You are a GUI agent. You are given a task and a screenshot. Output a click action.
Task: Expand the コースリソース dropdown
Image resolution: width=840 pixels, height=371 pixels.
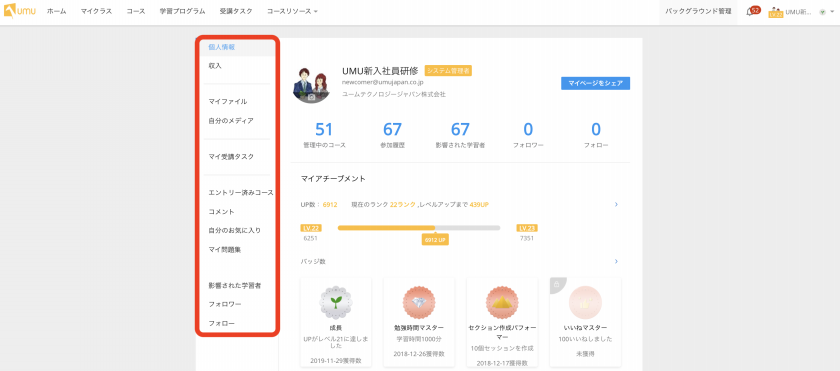click(292, 11)
